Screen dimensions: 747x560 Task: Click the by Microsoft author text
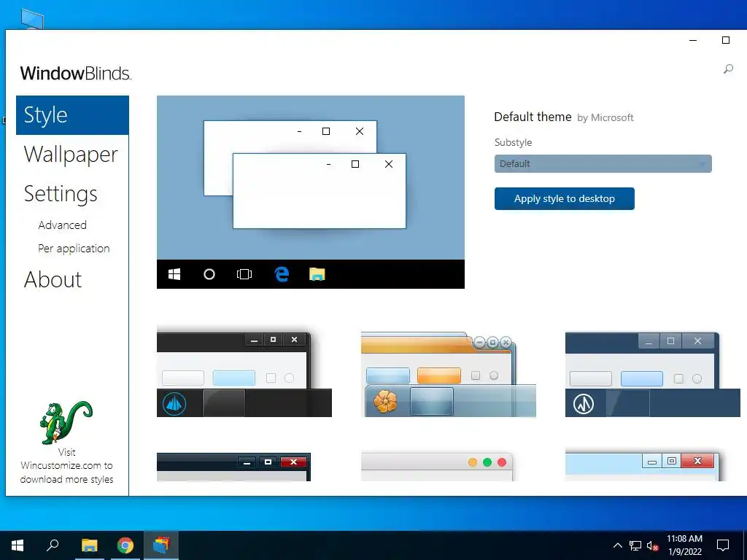[x=605, y=118]
